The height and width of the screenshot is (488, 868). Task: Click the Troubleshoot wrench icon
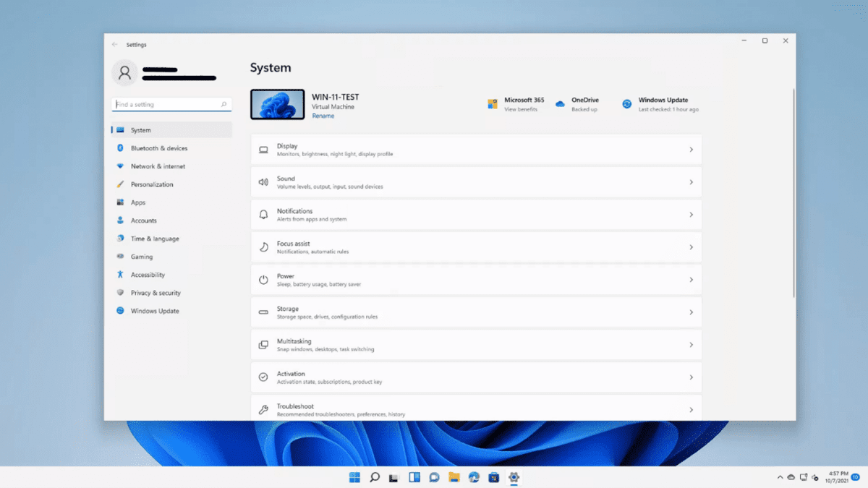point(263,408)
